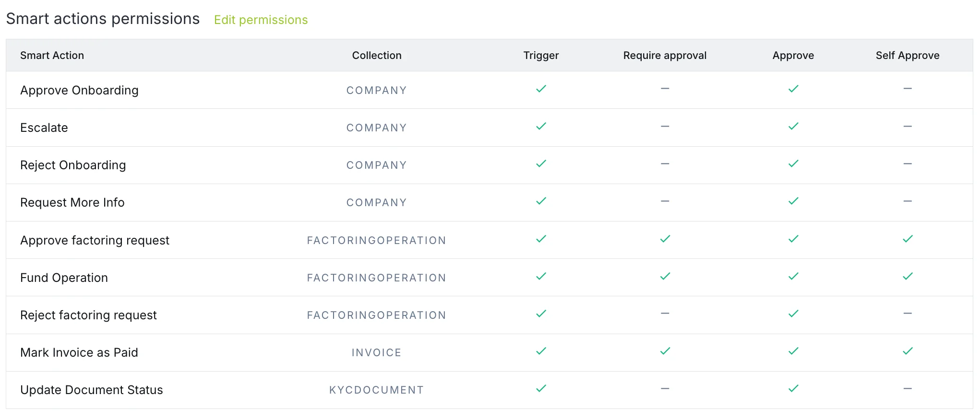Screen dimensions: 980x419
Task: Click Self Approve check for Approve factoring request
Action: (908, 239)
